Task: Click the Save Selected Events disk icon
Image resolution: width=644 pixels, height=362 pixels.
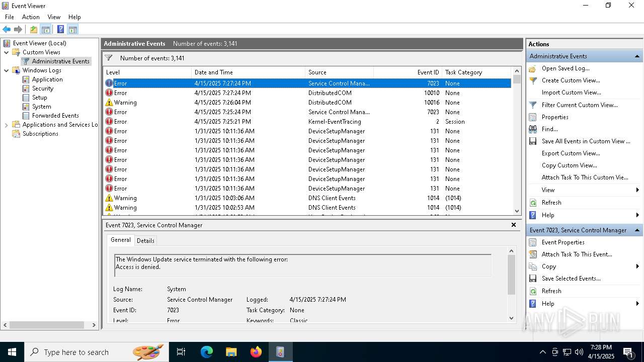Action: 533,279
